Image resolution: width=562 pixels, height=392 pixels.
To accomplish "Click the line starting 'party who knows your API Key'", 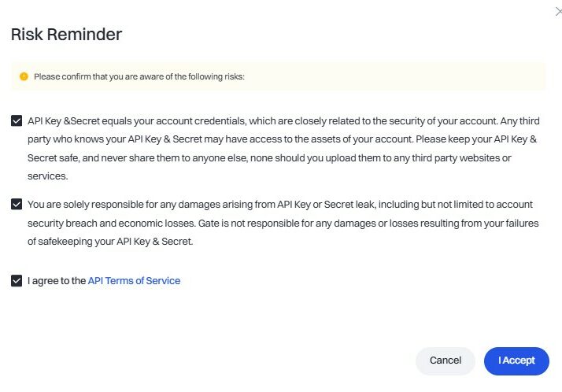I will (282, 139).
